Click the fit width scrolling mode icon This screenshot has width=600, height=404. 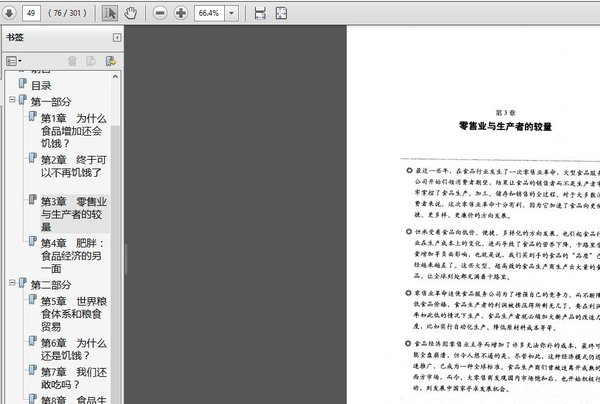260,13
